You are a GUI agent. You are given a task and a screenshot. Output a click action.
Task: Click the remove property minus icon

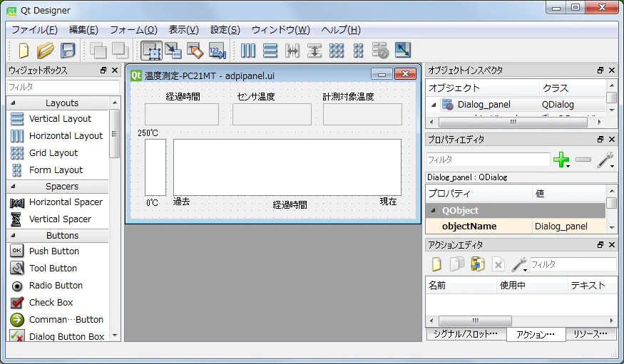click(583, 160)
